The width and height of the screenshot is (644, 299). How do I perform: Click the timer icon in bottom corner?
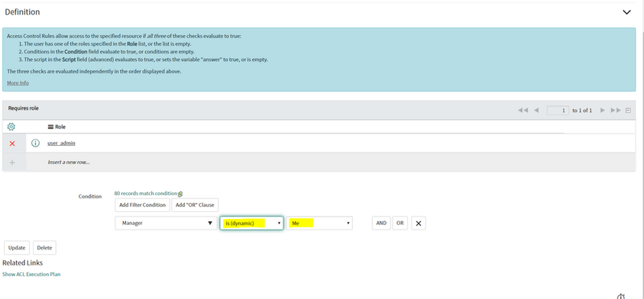tap(621, 296)
